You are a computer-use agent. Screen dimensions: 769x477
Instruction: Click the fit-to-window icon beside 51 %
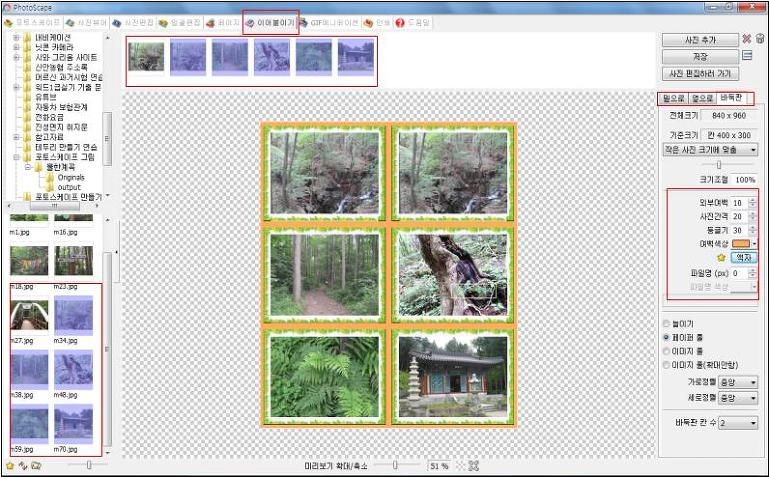point(473,465)
